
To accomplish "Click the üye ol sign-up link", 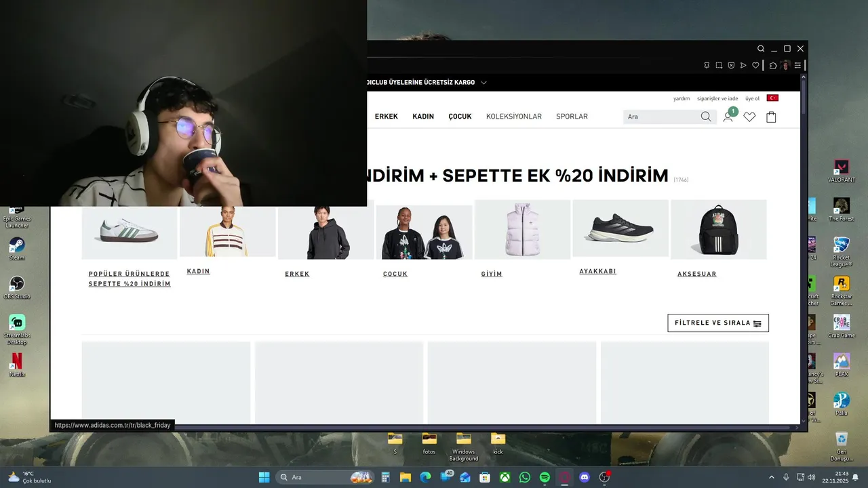I will click(x=753, y=98).
